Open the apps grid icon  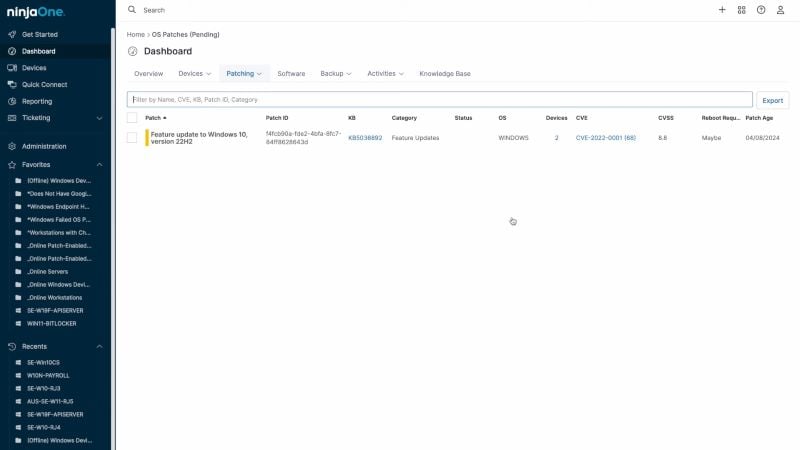point(741,10)
